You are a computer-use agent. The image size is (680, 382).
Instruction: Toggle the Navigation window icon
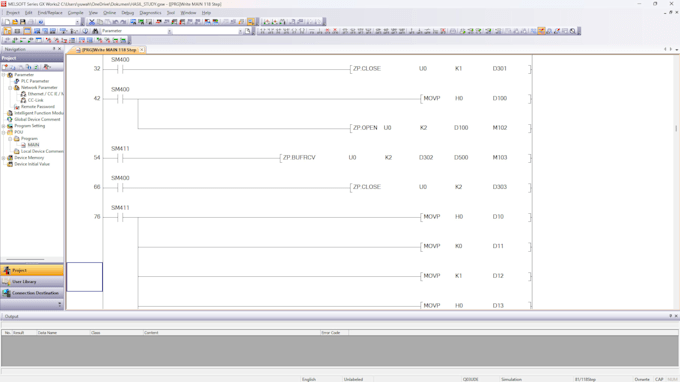pos(7,31)
